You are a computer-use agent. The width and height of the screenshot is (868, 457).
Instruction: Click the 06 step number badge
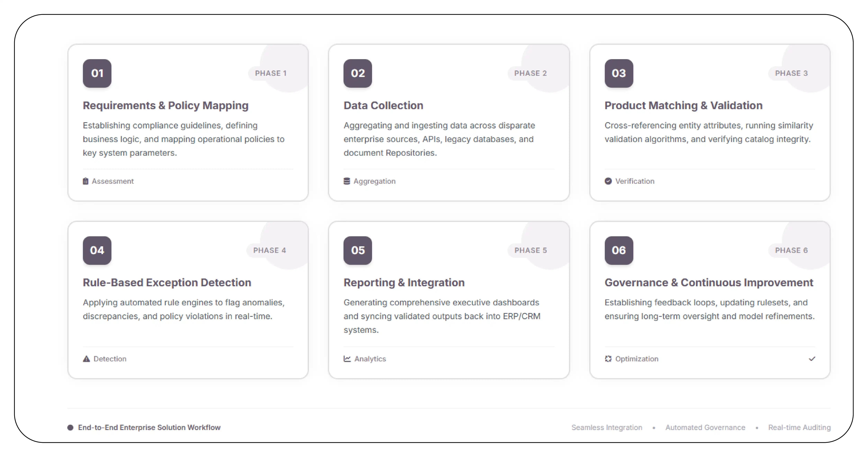619,251
